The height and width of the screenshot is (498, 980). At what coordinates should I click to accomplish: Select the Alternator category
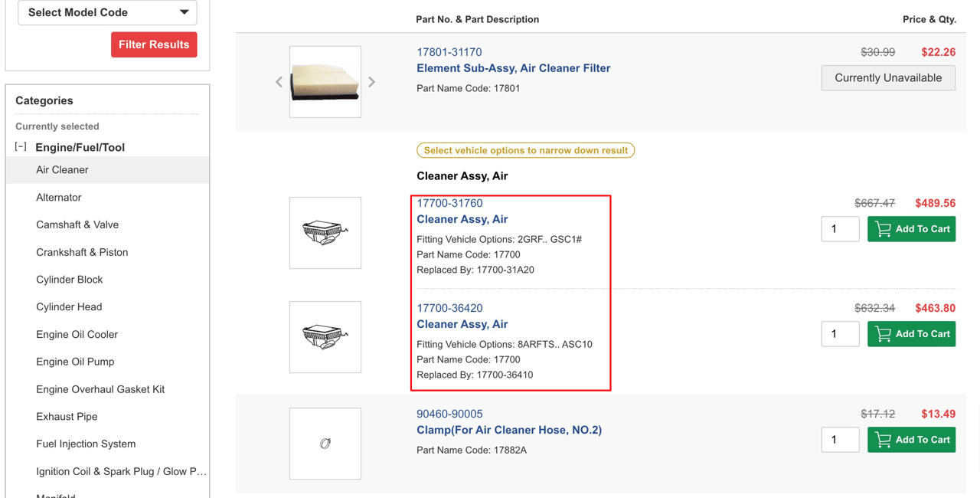(x=59, y=197)
